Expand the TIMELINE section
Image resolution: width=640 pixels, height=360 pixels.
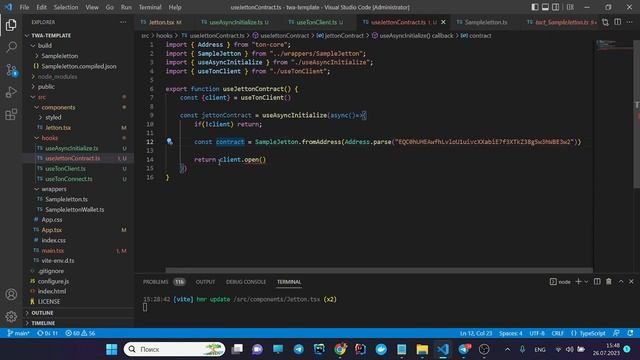43,323
